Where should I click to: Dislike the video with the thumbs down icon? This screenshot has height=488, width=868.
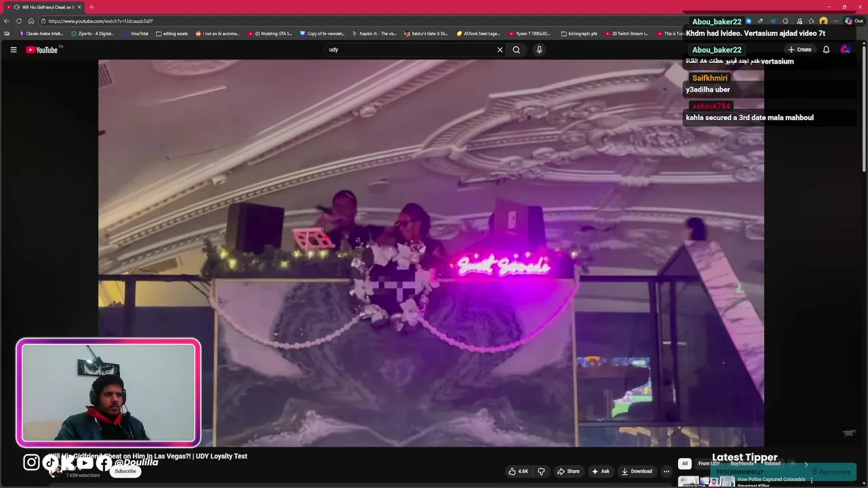pyautogui.click(x=541, y=471)
